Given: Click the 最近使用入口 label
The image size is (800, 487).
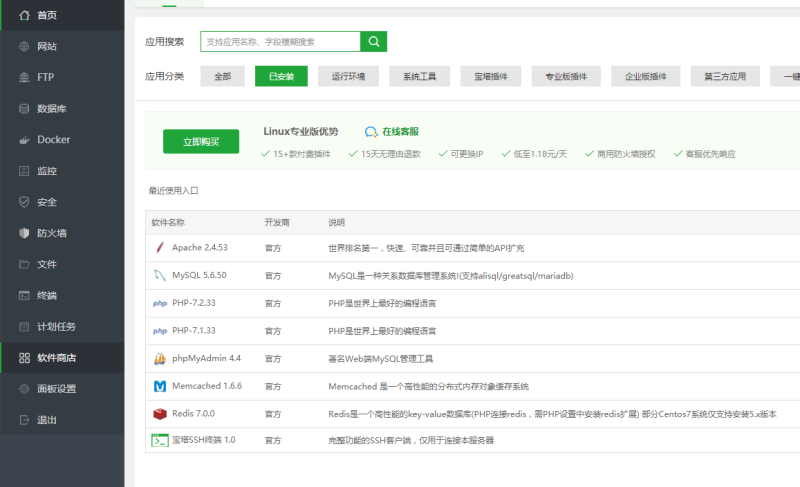Looking at the screenshot, I should [173, 191].
